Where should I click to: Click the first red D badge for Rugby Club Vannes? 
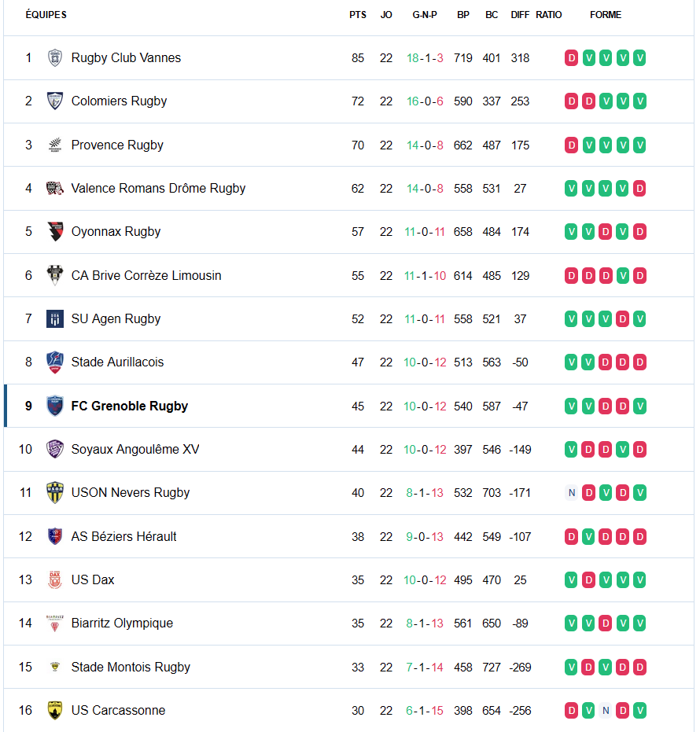[571, 58]
